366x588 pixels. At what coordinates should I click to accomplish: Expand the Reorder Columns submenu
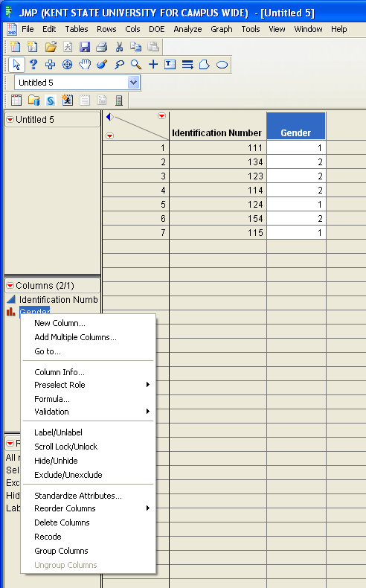click(x=89, y=508)
